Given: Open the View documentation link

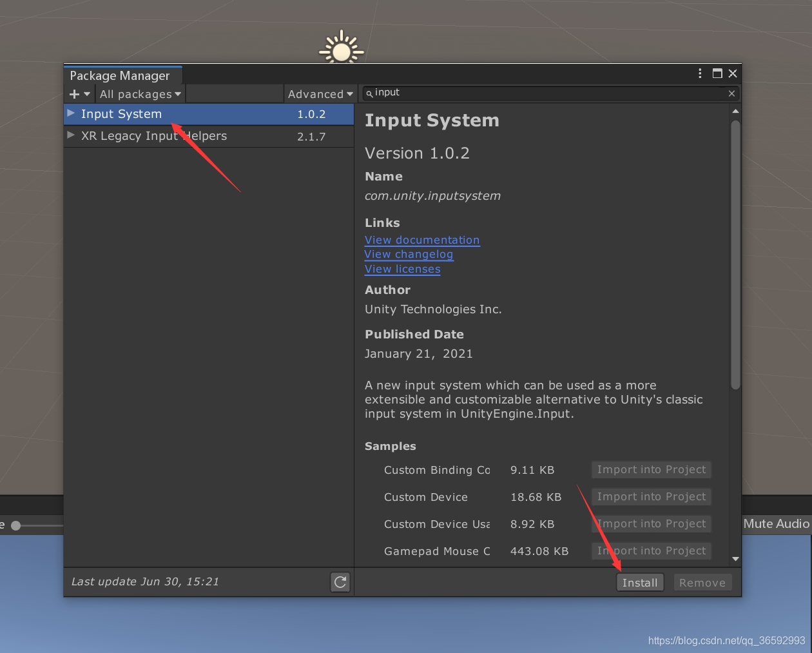Looking at the screenshot, I should [x=422, y=240].
